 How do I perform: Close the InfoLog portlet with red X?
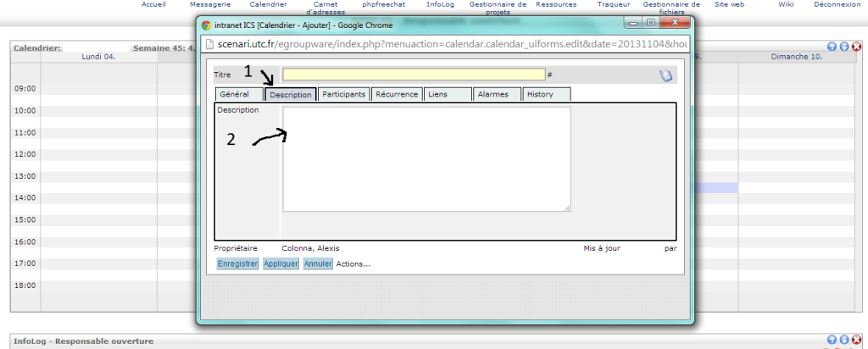[x=856, y=341]
